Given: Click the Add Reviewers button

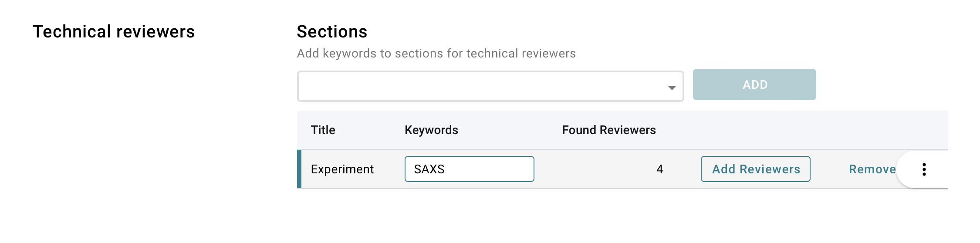Looking at the screenshot, I should point(756,169).
